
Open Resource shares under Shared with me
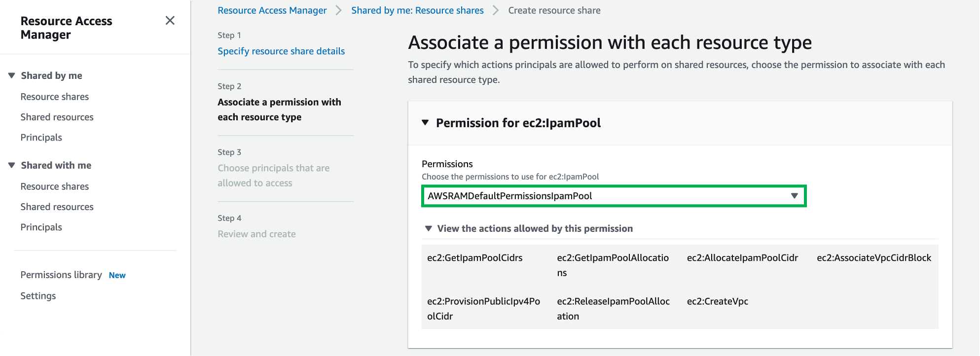coord(55,186)
